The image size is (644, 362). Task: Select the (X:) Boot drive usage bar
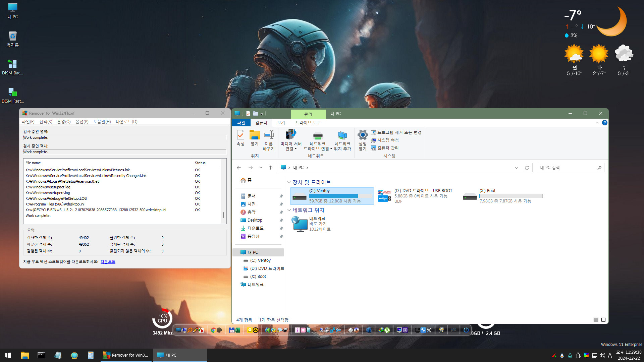point(511,196)
